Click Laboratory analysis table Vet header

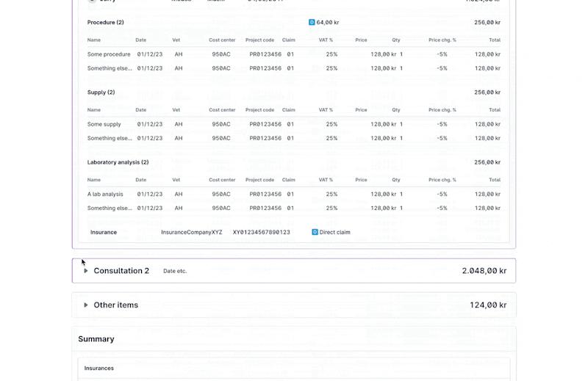click(x=176, y=180)
